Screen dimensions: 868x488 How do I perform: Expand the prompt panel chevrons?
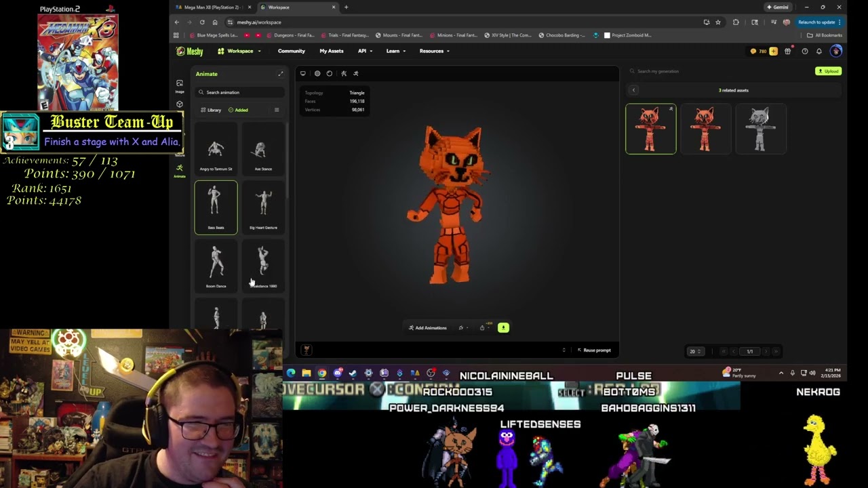coord(564,350)
